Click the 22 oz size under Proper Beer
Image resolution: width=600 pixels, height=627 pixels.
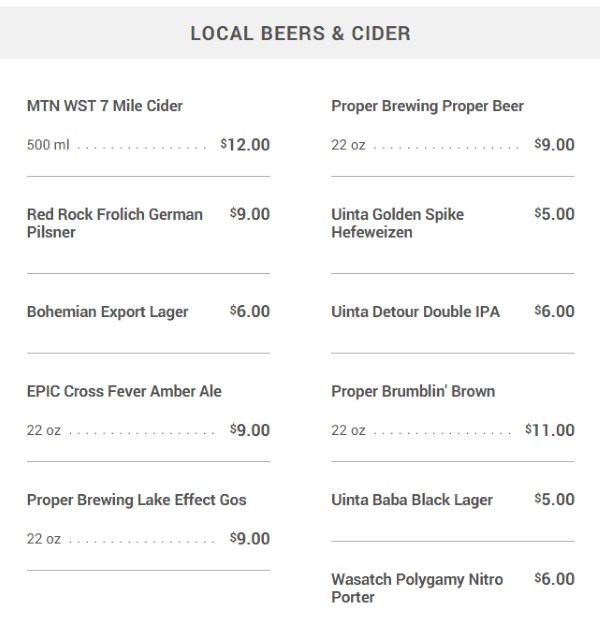(348, 145)
